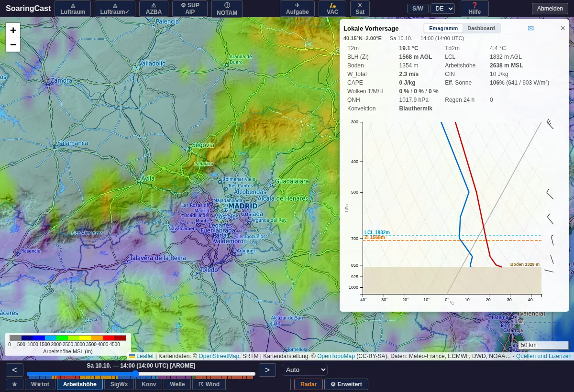Toggle the AZBA zones layer
The width and height of the screenshot is (574, 392).
pos(154,9)
